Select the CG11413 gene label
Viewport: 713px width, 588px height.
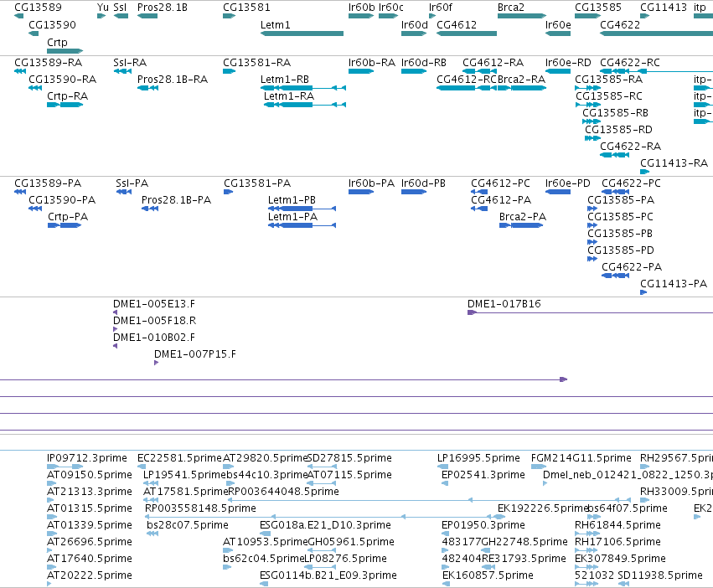point(664,8)
